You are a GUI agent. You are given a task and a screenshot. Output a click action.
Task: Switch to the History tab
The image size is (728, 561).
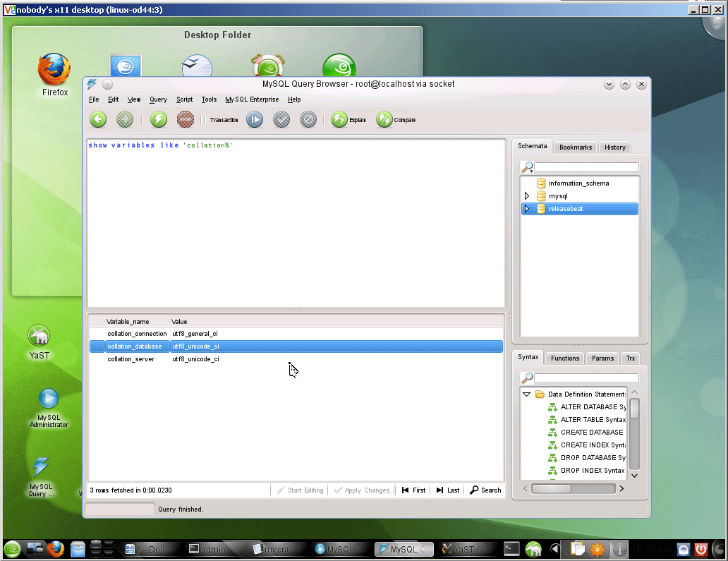(615, 147)
